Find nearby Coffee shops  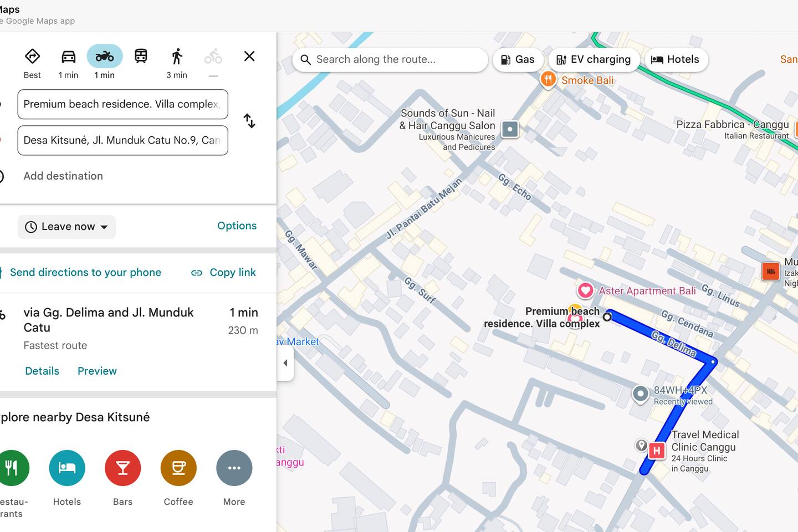178,468
